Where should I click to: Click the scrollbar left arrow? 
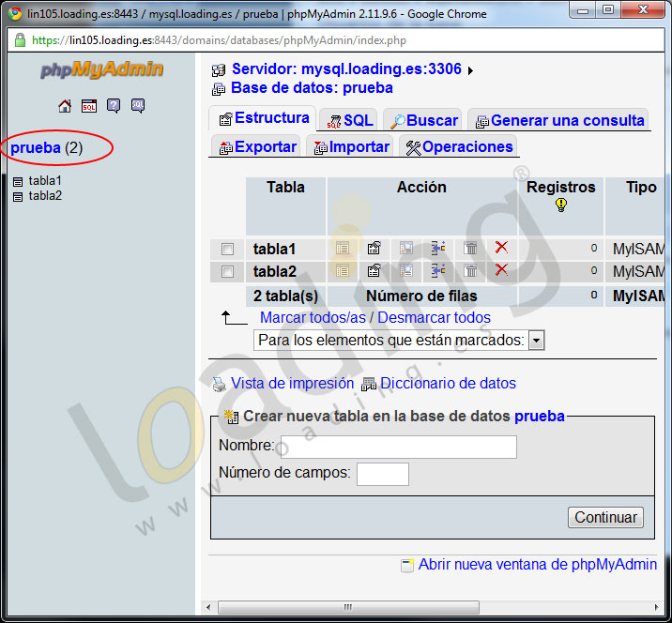point(208,607)
